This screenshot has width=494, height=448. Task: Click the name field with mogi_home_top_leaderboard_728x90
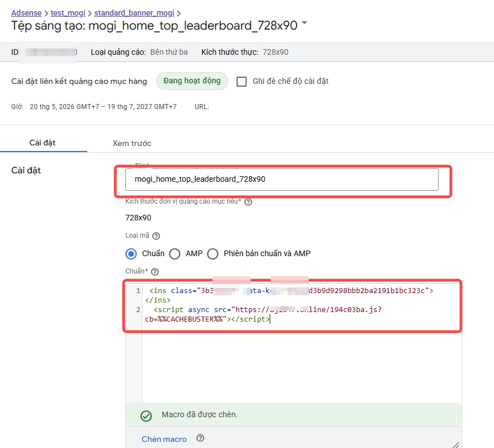[x=281, y=180]
